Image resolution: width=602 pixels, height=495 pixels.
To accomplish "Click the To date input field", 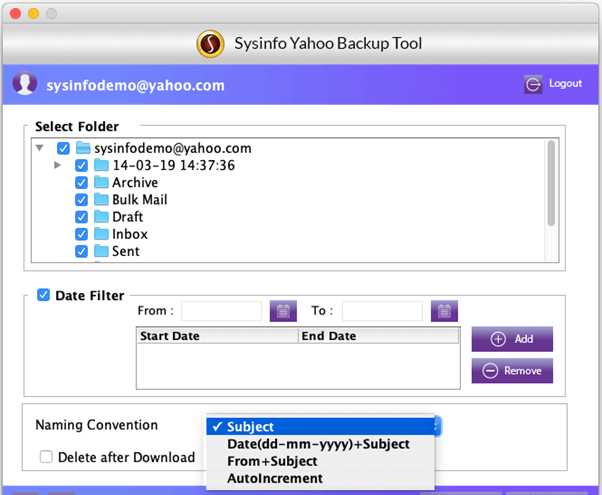I will coord(382,311).
